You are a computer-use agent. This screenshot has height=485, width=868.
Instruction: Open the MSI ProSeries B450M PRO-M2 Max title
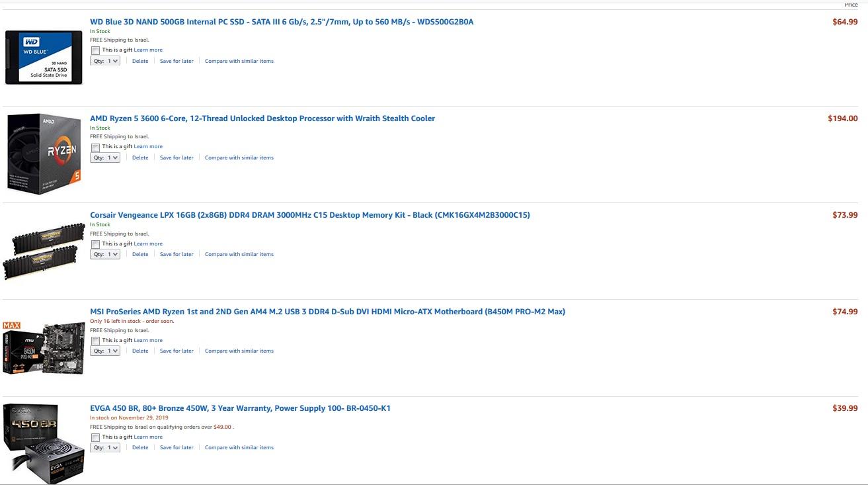[x=327, y=312]
